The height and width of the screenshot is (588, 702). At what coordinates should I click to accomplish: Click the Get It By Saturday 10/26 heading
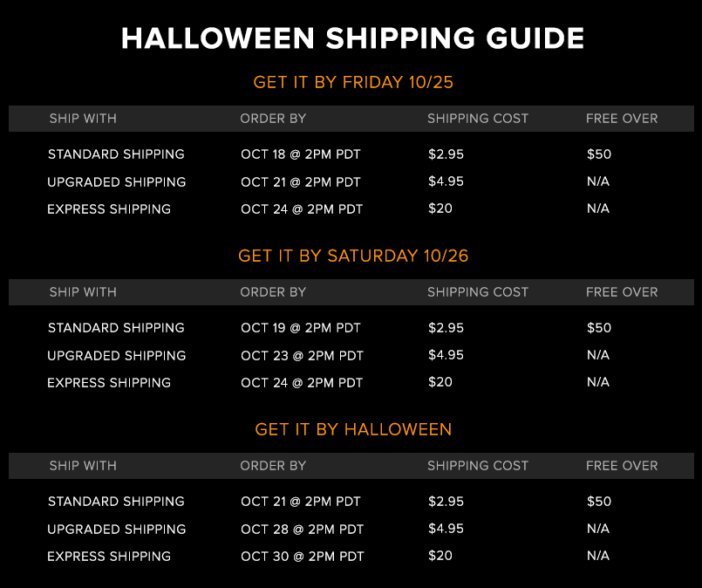[353, 256]
